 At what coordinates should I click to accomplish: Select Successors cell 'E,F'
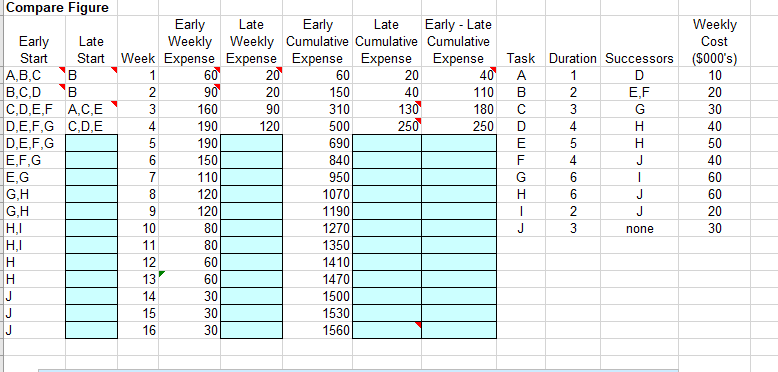tap(639, 92)
